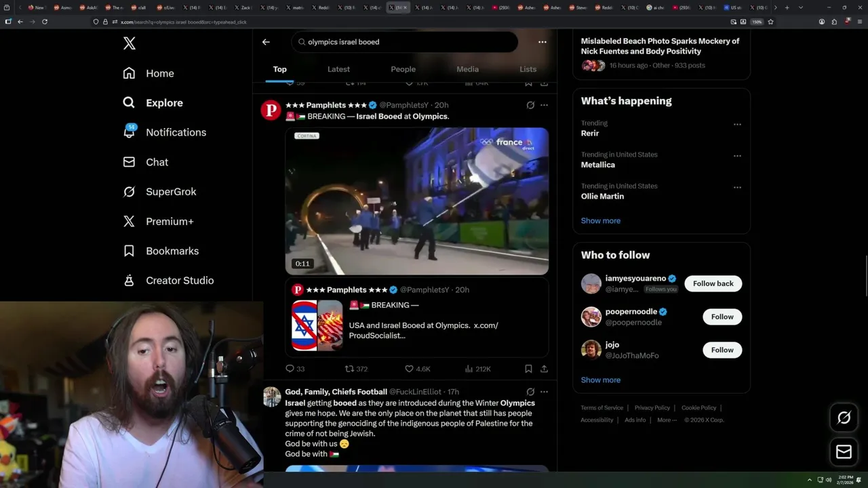
Task: Open Pamphlets profile avatar on the post
Action: 271,110
